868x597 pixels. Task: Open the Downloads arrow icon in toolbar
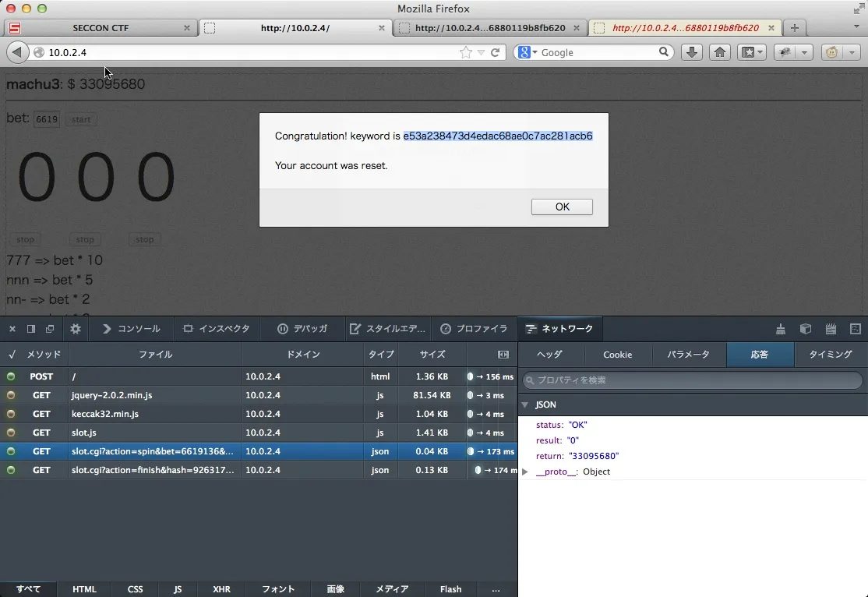click(x=691, y=52)
